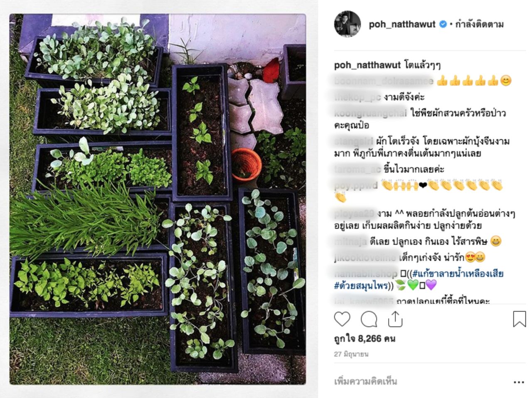View the ถูกใจ 8,266 คน likes list

pos(365,339)
